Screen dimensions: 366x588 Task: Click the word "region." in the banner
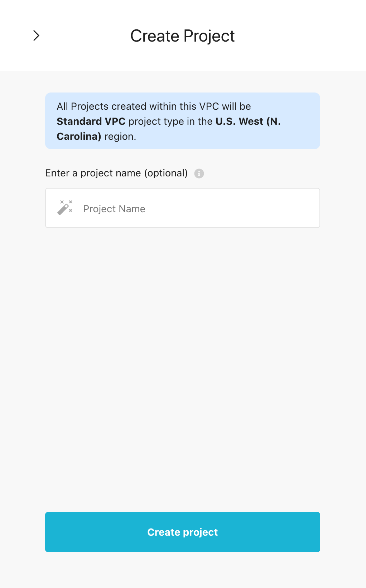click(120, 137)
